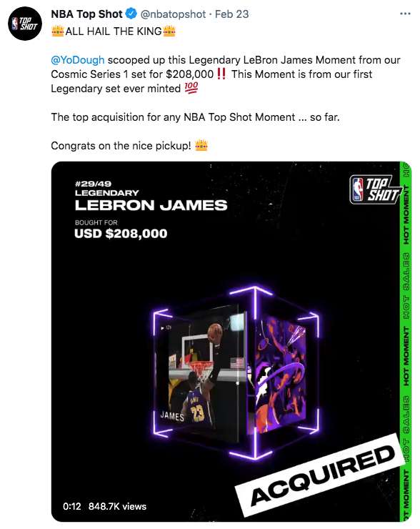Screen dimensions: 420x529
Task: Open the @YoDough mention link
Action: [78, 60]
